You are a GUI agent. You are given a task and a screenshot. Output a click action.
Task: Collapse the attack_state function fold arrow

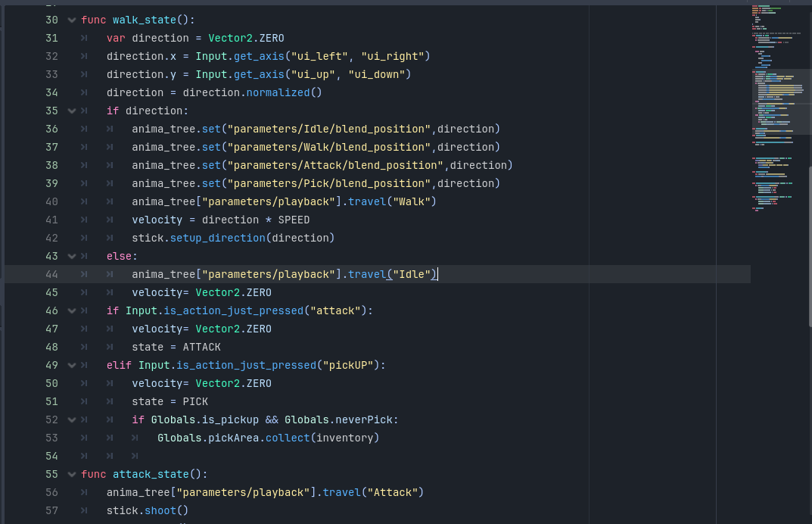(x=72, y=474)
